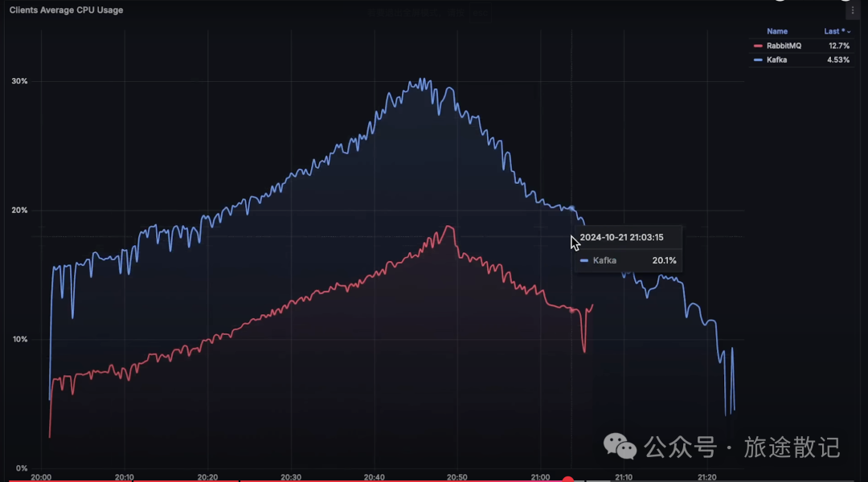Click the 20.1% value in the hover tooltip
The width and height of the screenshot is (868, 482).
665,260
